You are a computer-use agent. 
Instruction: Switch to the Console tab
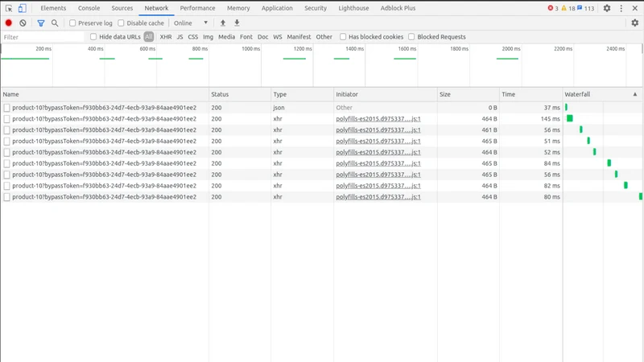click(x=89, y=8)
